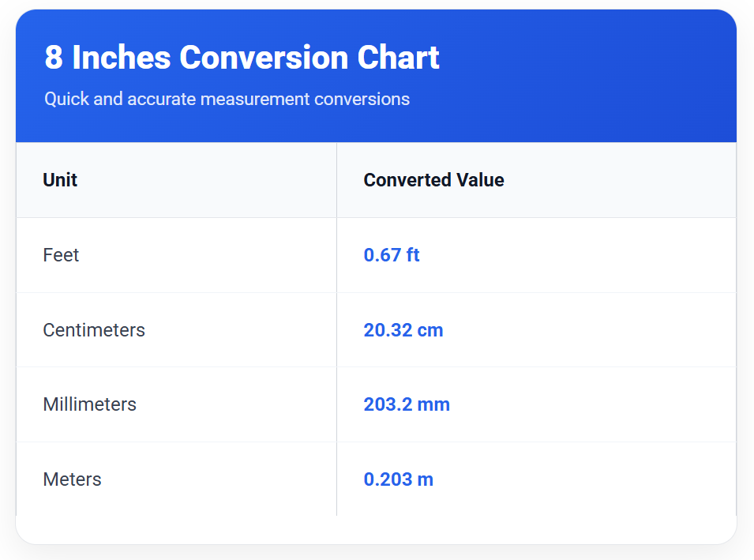Click the '20.32 cm' value
The image size is (754, 560).
click(403, 330)
